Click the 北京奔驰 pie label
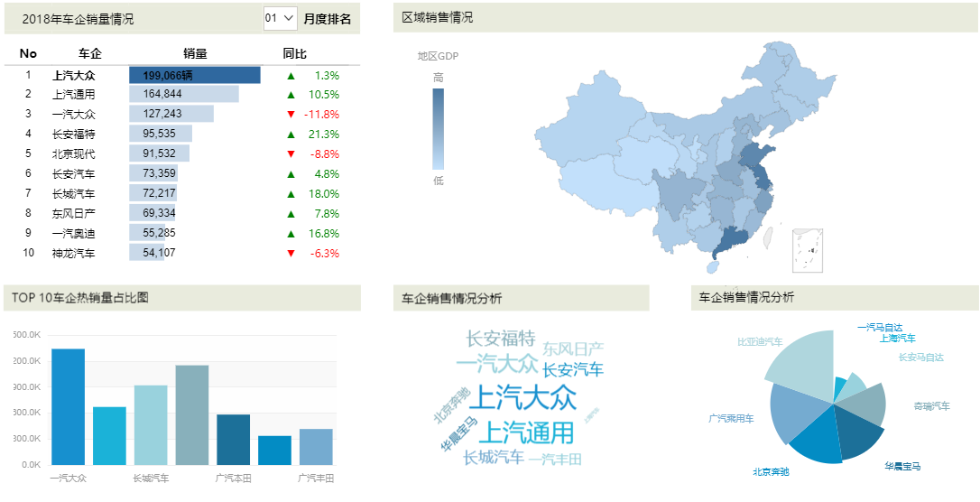Image resolution: width=980 pixels, height=502 pixels. 771,472
